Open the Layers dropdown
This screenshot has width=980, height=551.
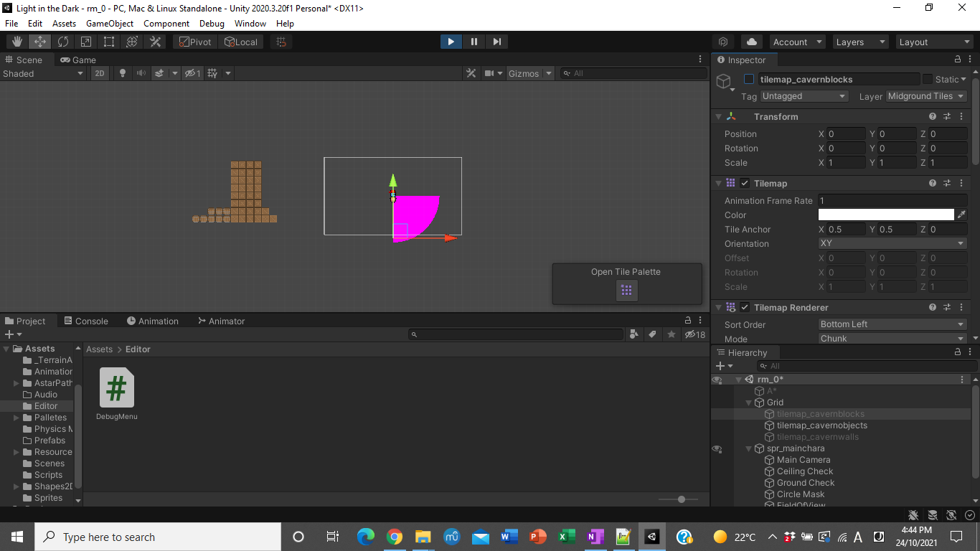pos(860,42)
